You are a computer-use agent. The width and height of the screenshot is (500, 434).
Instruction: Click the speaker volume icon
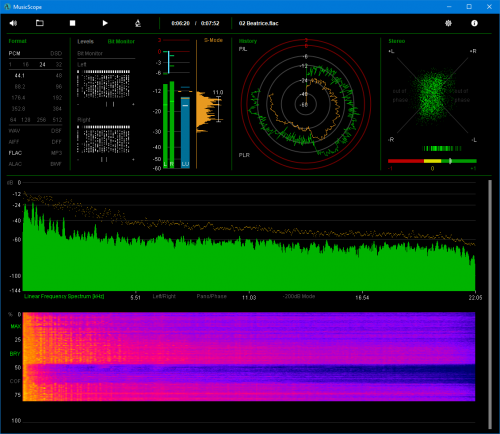[x=13, y=23]
